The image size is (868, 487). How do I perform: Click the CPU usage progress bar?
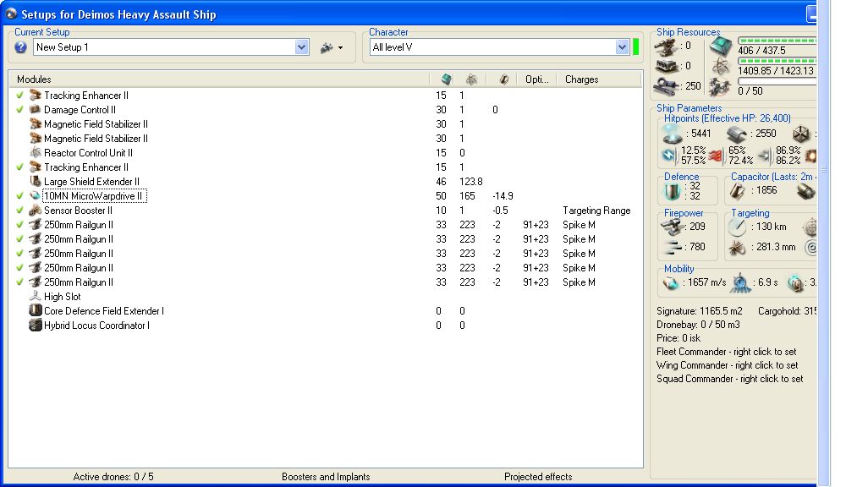coord(777,41)
